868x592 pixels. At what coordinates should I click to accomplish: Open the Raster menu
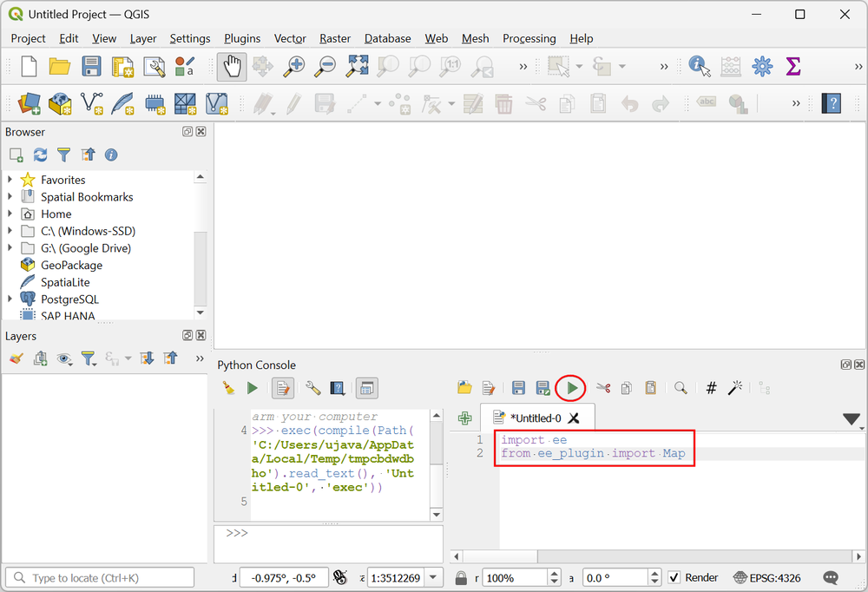click(335, 38)
